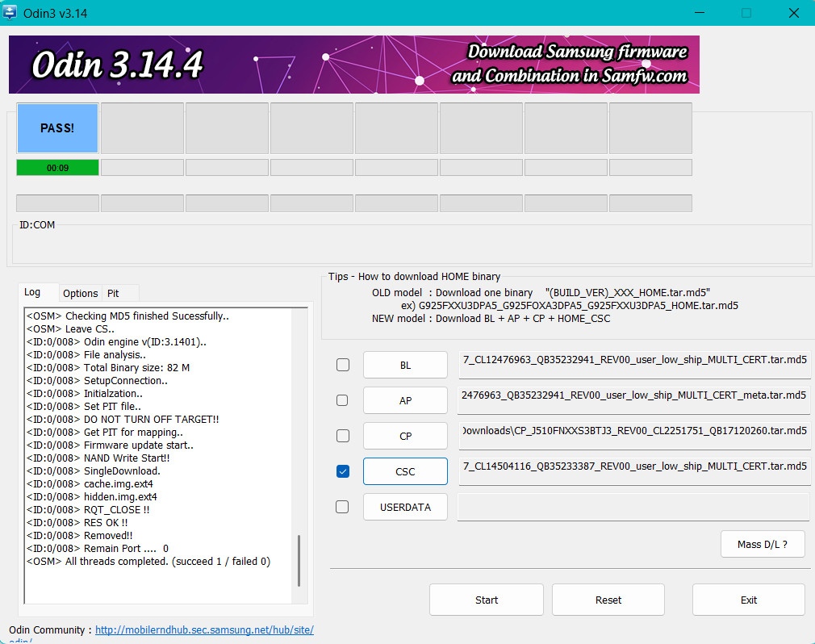The height and width of the screenshot is (644, 815).
Task: Click the CP file button
Action: [405, 436]
